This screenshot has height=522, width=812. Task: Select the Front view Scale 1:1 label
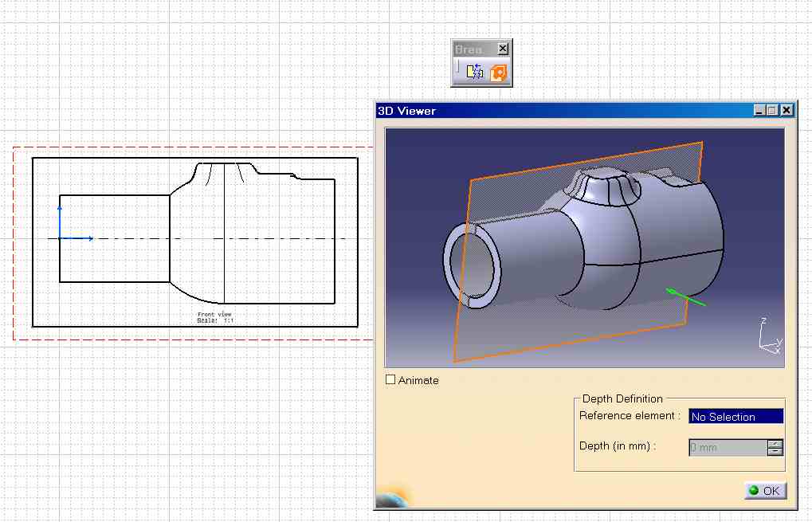click(215, 317)
